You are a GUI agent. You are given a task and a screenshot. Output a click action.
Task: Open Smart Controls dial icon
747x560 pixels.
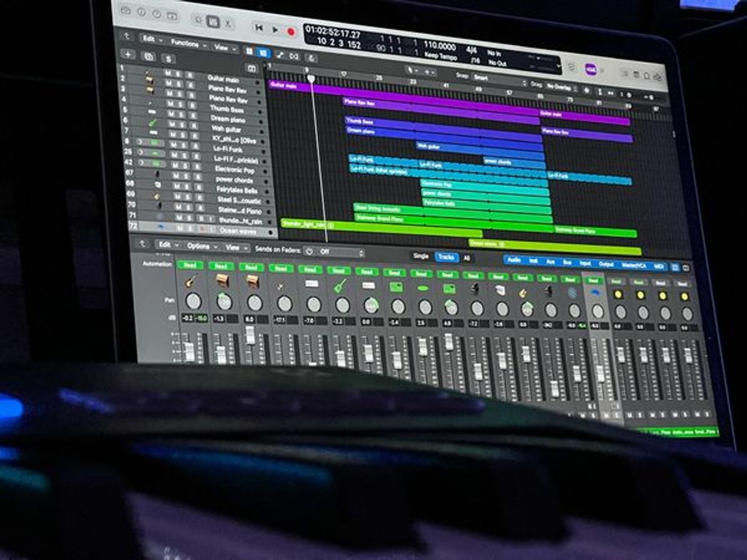tap(198, 19)
